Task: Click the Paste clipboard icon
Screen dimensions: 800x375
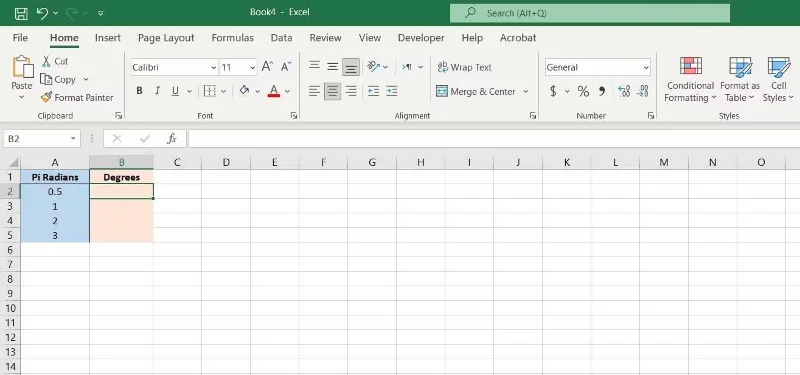Action: pos(22,67)
